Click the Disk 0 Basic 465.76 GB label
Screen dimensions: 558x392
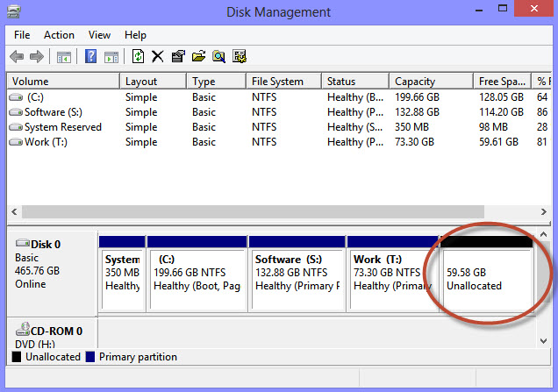point(52,274)
